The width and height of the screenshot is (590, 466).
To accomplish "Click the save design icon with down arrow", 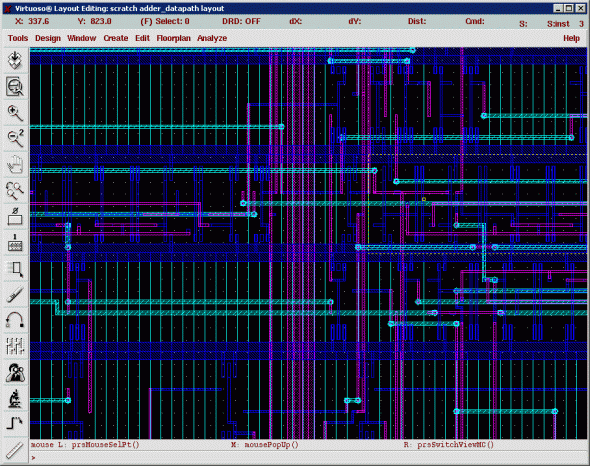I will [x=15, y=60].
